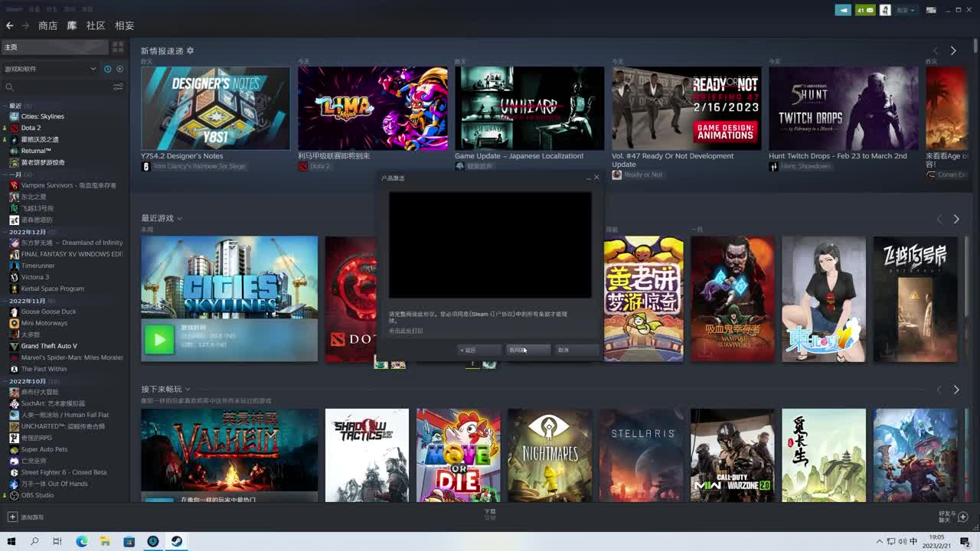The image size is (980, 551).
Task: Open the Hunt Twitch Drops news card
Action: [843, 108]
